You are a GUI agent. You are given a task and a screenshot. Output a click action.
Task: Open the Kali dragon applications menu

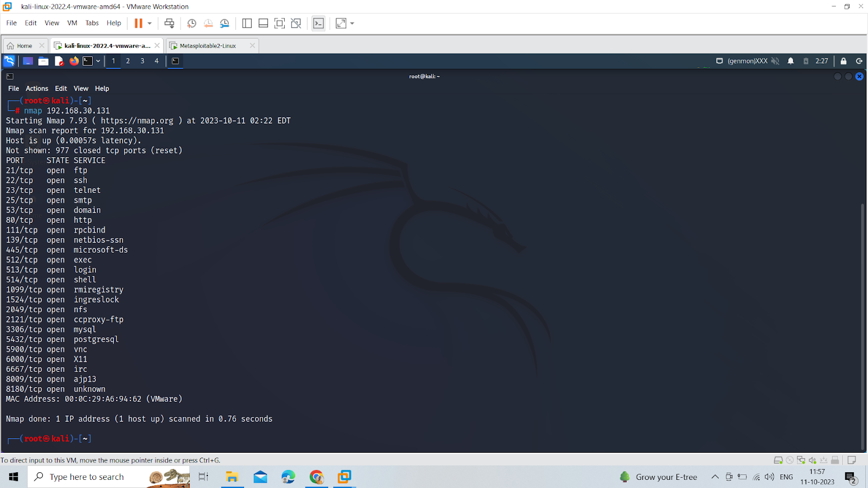point(9,61)
